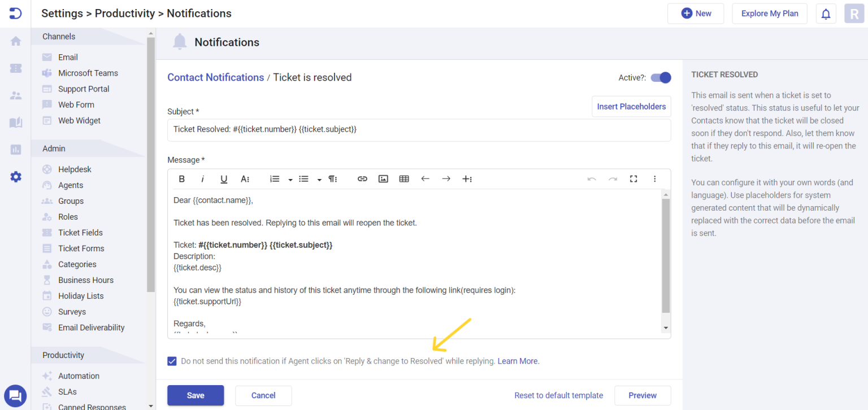The height and width of the screenshot is (410, 868).
Task: Insert a table in the message editor
Action: pos(403,178)
